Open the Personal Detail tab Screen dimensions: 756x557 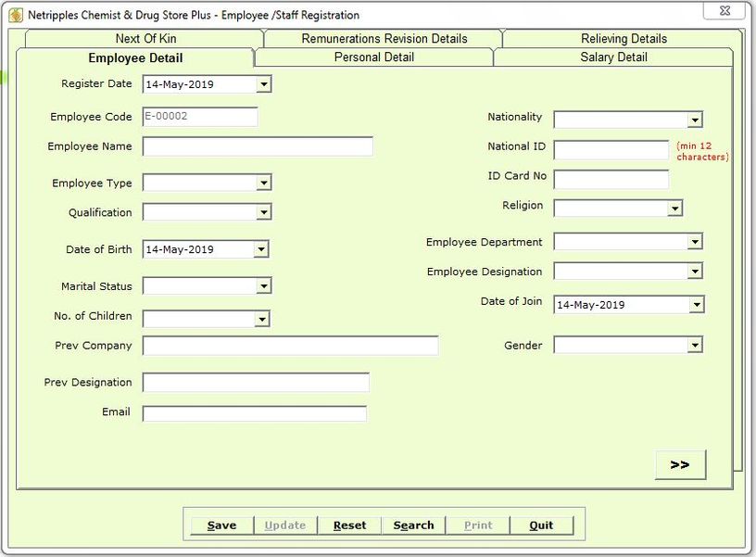pyautogui.click(x=373, y=57)
